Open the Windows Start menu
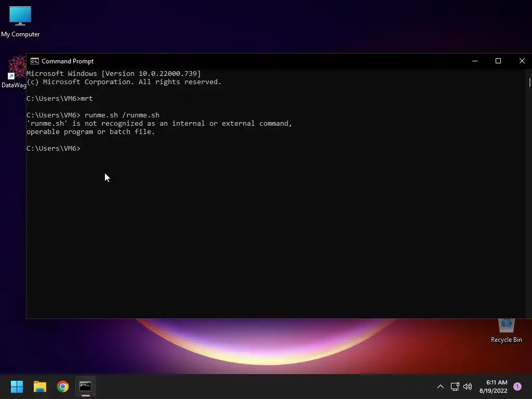The height and width of the screenshot is (399, 532). pos(17,387)
